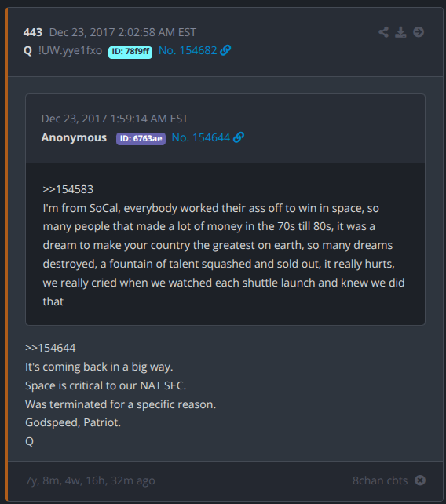Follow the >>154583 reply reference
This screenshot has height=504, width=446.
click(x=68, y=189)
